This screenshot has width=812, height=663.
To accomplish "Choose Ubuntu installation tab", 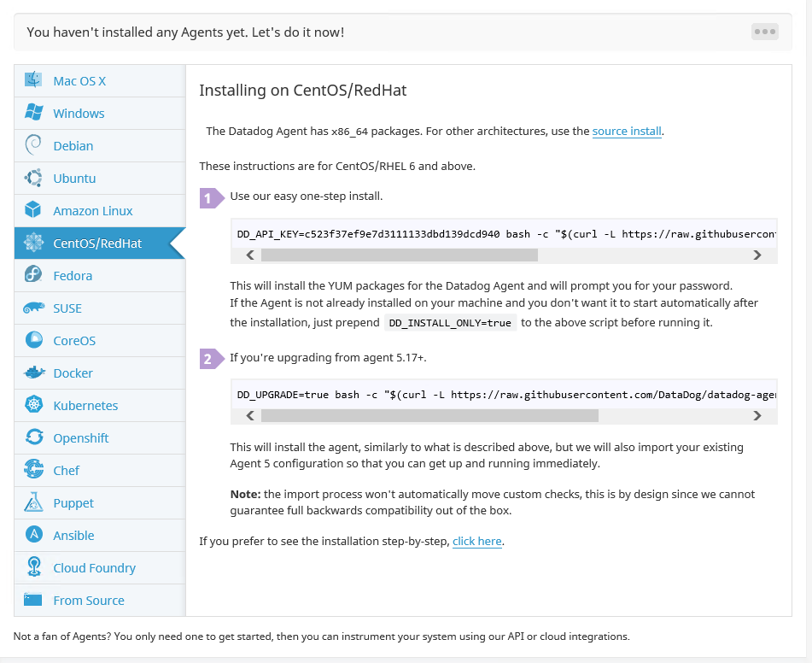I will click(100, 179).
